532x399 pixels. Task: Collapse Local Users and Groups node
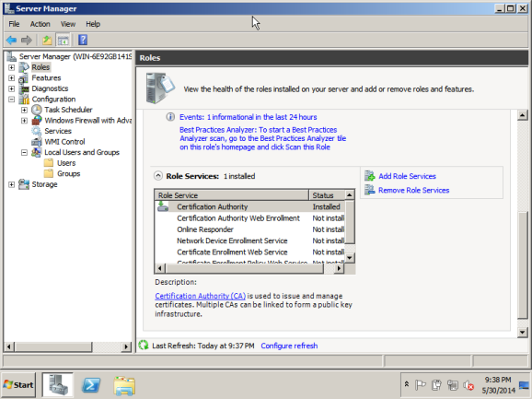pos(24,152)
